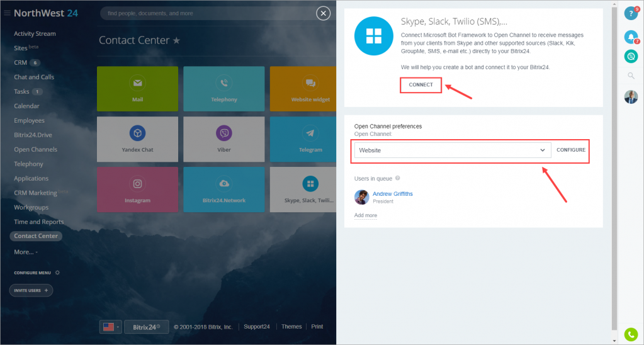The height and width of the screenshot is (345, 644).
Task: Click the Add more link
Action: (x=366, y=215)
